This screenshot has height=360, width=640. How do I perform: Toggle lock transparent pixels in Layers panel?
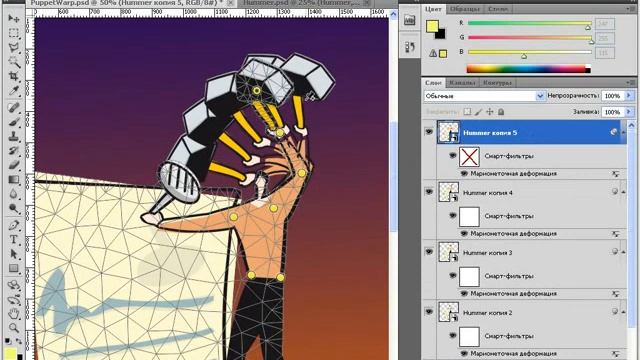point(467,112)
